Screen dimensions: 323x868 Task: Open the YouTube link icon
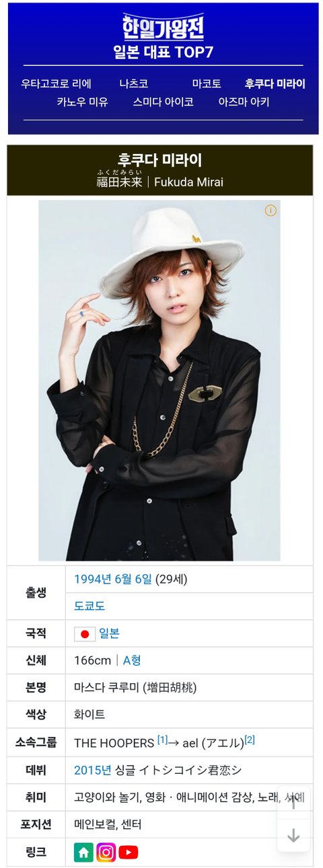point(128,852)
